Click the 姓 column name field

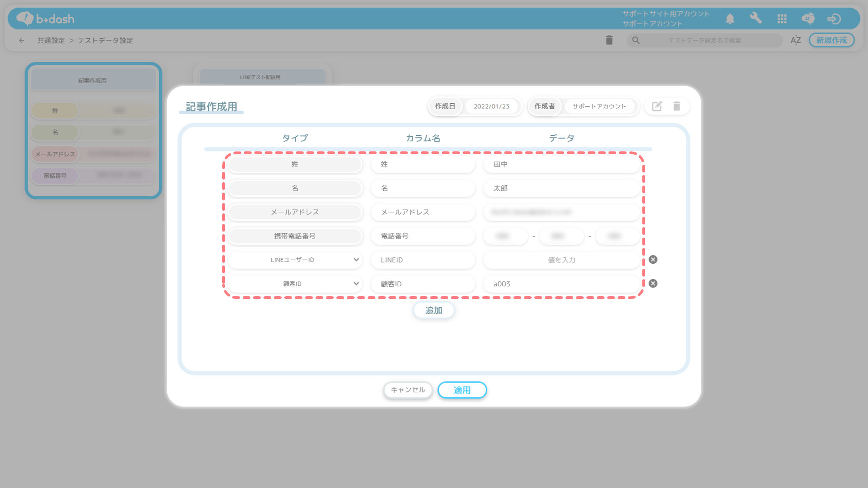coord(423,164)
